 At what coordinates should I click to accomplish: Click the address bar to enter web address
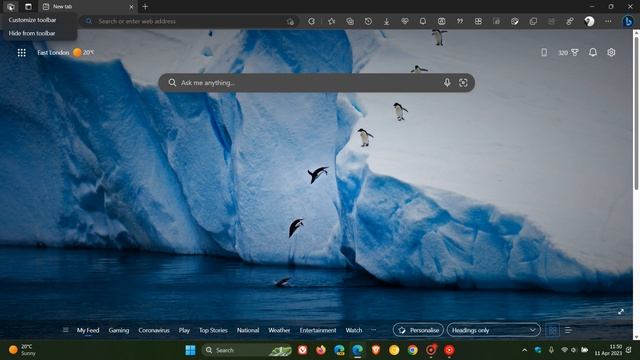point(190,21)
